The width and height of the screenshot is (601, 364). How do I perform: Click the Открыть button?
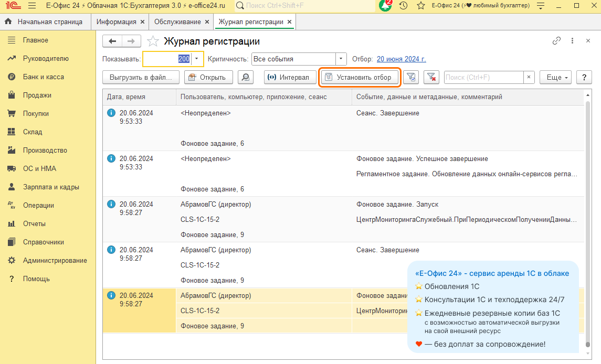[208, 77]
